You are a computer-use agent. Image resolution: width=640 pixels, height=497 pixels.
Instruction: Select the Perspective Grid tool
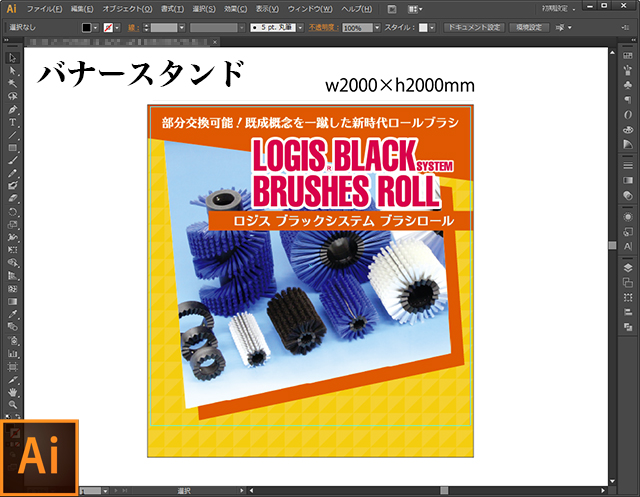coord(12,276)
